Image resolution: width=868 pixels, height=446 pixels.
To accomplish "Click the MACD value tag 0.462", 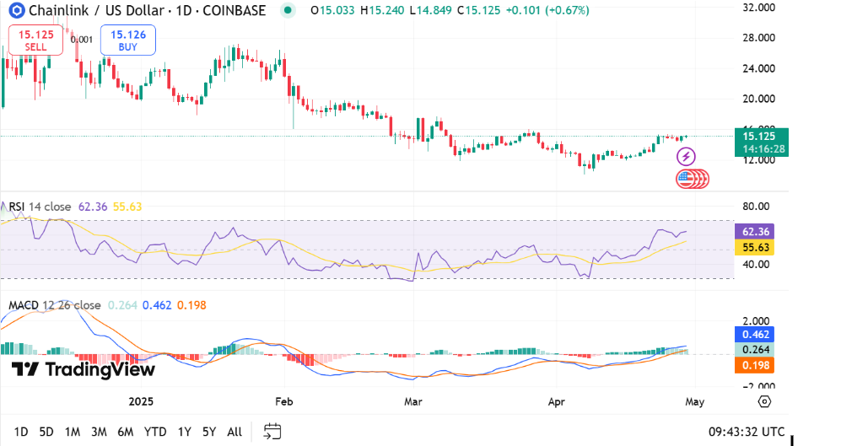I will pyautogui.click(x=754, y=334).
